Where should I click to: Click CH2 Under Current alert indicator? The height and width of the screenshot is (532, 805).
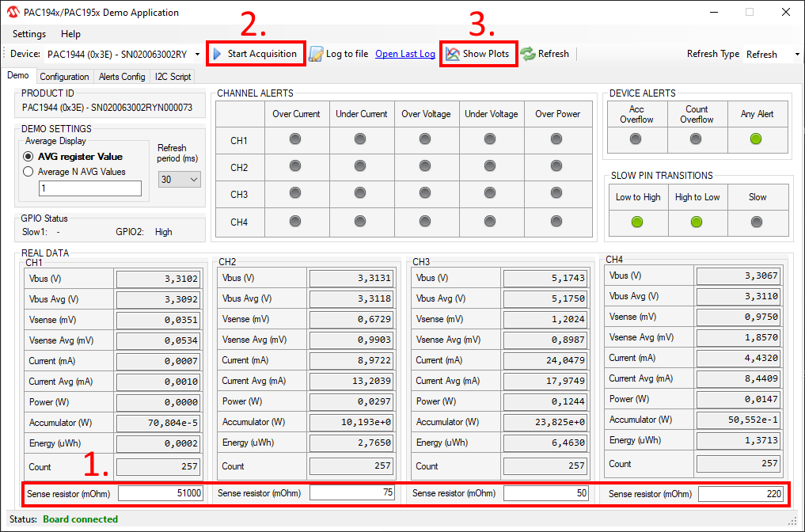(360, 166)
